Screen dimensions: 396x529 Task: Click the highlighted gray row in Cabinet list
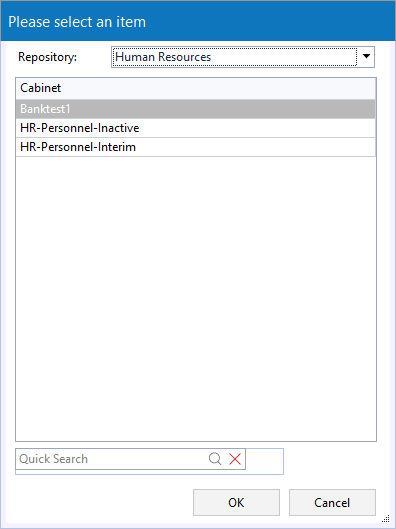(196, 109)
